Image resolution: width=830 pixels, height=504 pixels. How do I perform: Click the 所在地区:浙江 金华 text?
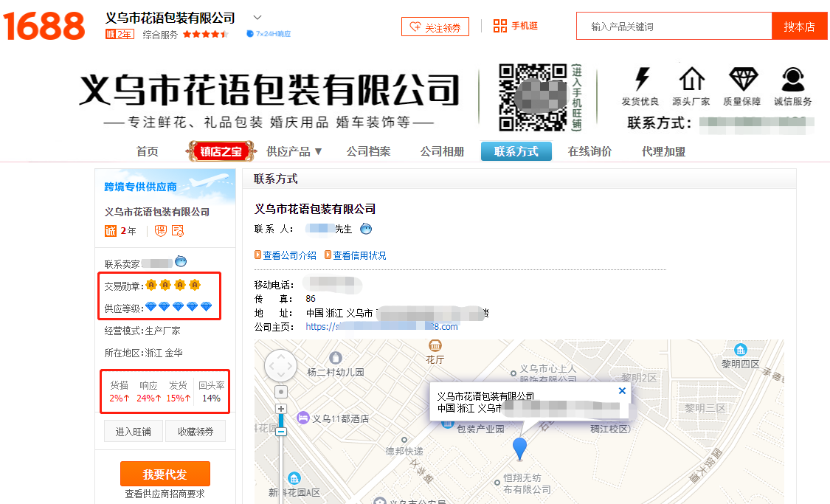click(x=143, y=353)
